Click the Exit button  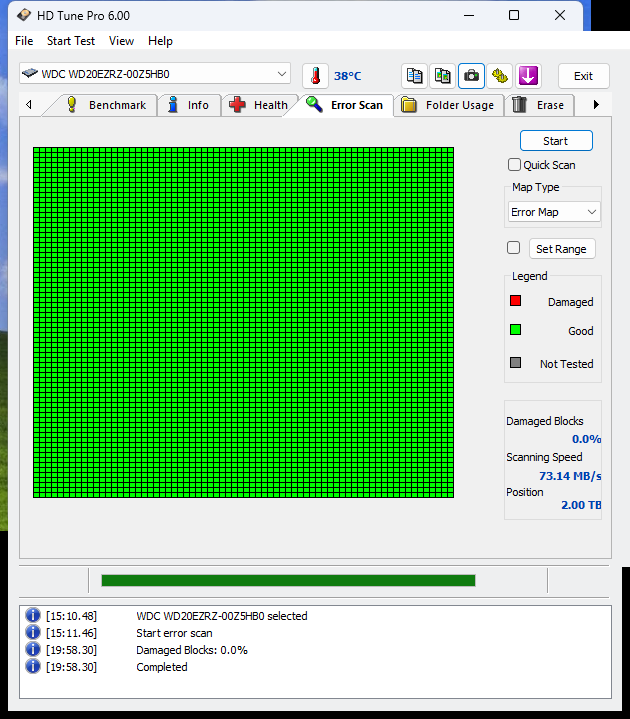(583, 76)
